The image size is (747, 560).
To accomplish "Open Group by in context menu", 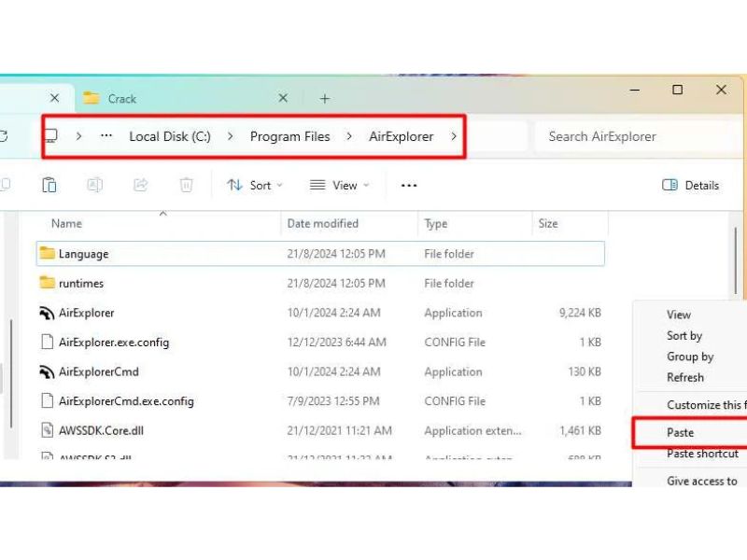I will [x=690, y=357].
